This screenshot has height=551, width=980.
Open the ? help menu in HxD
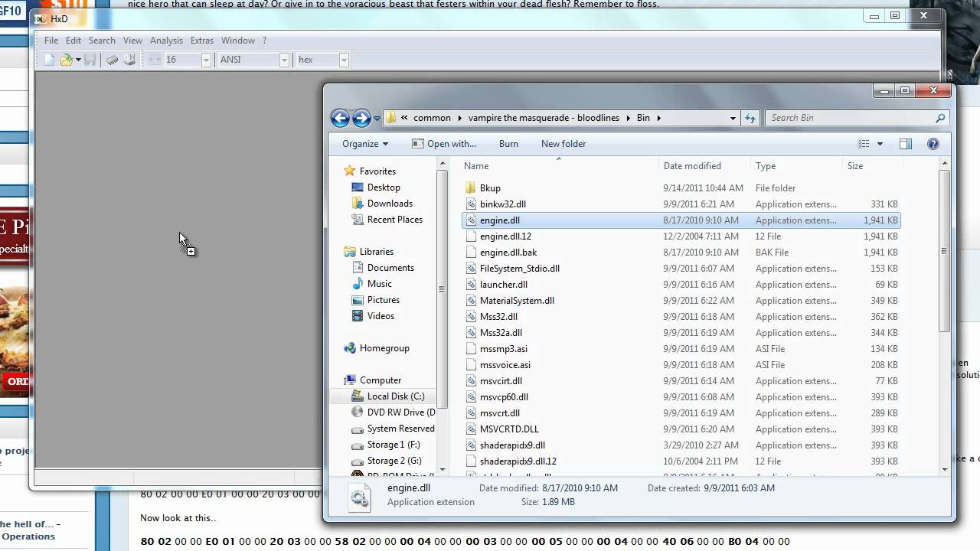264,41
